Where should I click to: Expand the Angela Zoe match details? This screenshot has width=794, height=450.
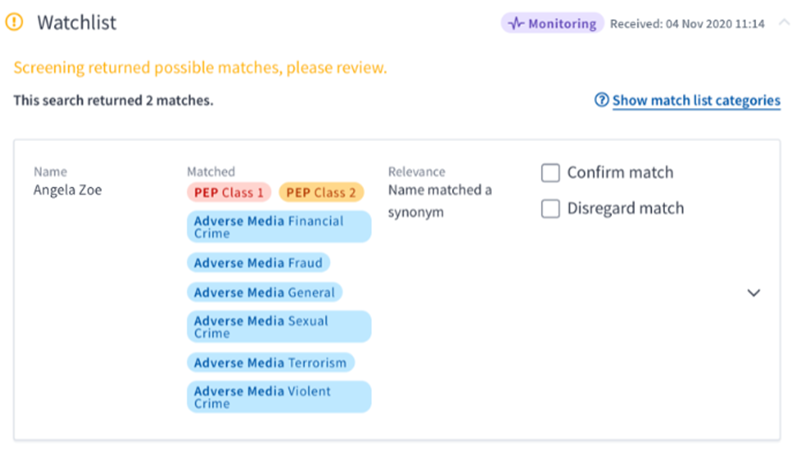tap(754, 293)
